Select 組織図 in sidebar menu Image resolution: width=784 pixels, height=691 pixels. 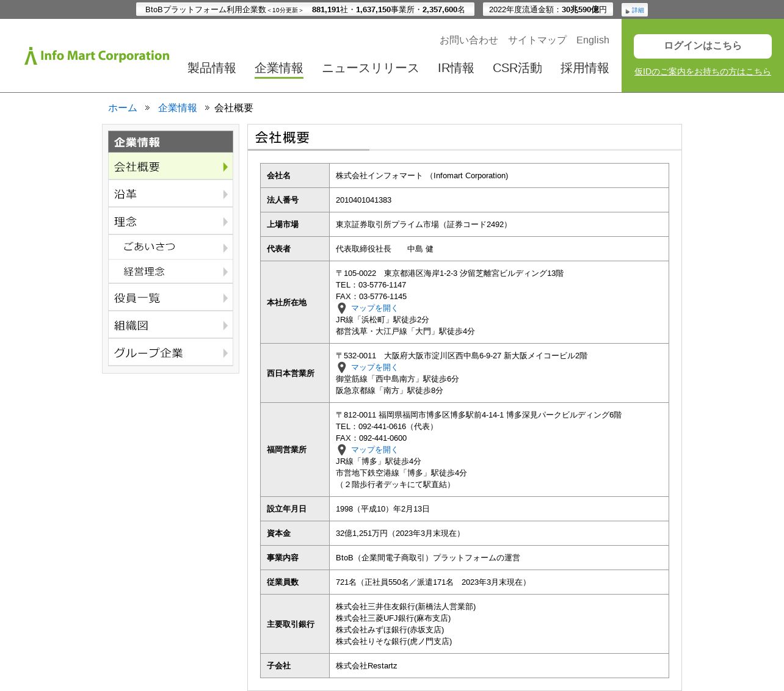coord(170,325)
